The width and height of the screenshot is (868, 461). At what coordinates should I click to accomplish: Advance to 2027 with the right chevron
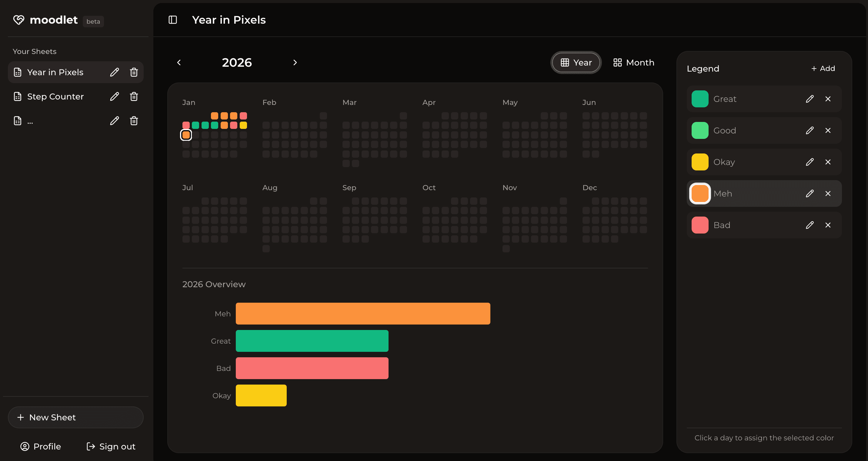click(295, 62)
